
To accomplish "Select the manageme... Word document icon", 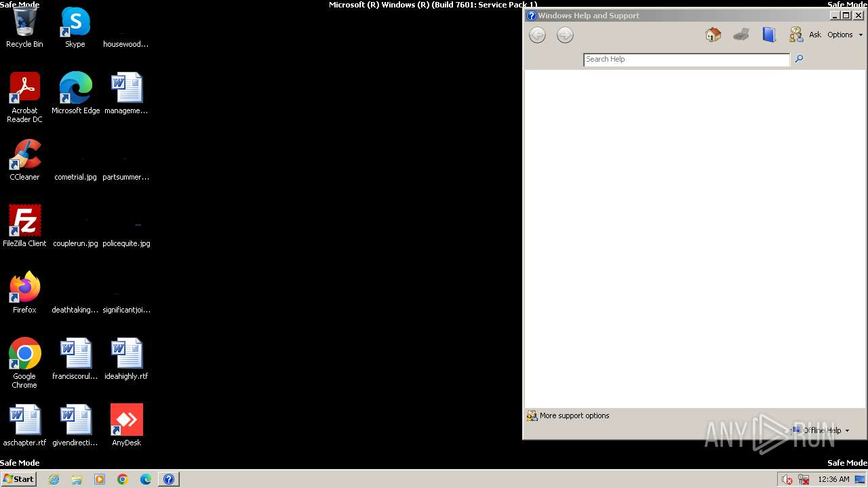I will pyautogui.click(x=126, y=94).
